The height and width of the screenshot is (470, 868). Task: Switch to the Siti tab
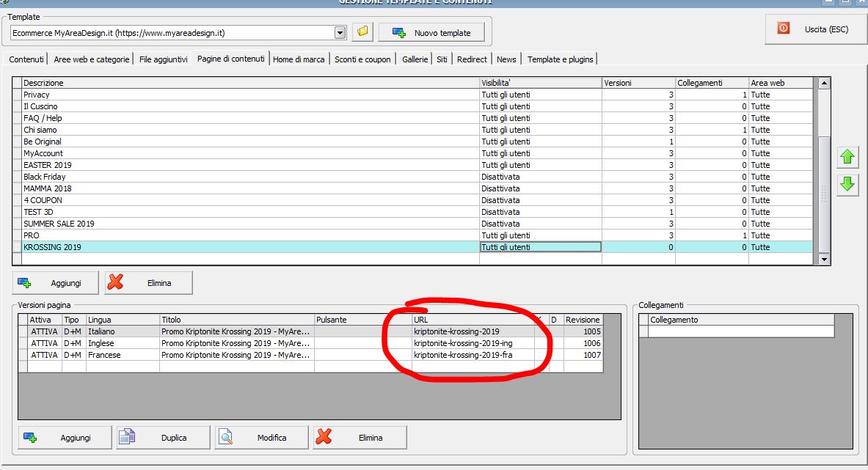[442, 59]
